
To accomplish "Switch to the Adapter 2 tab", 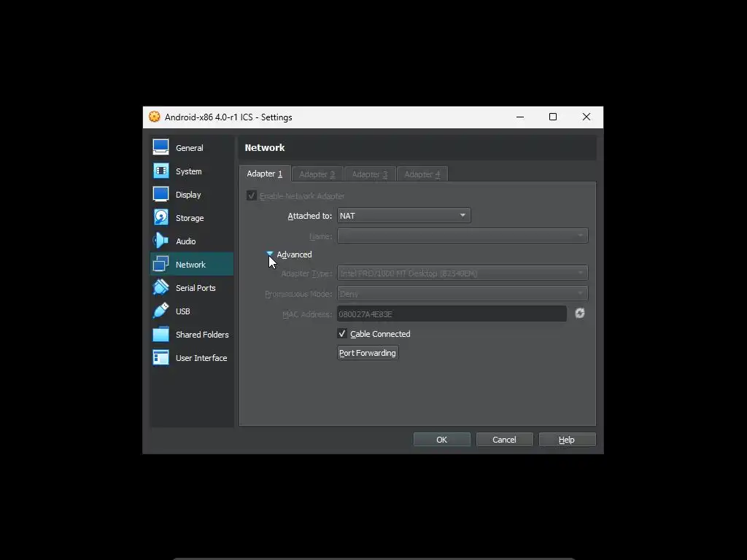I will (317, 174).
